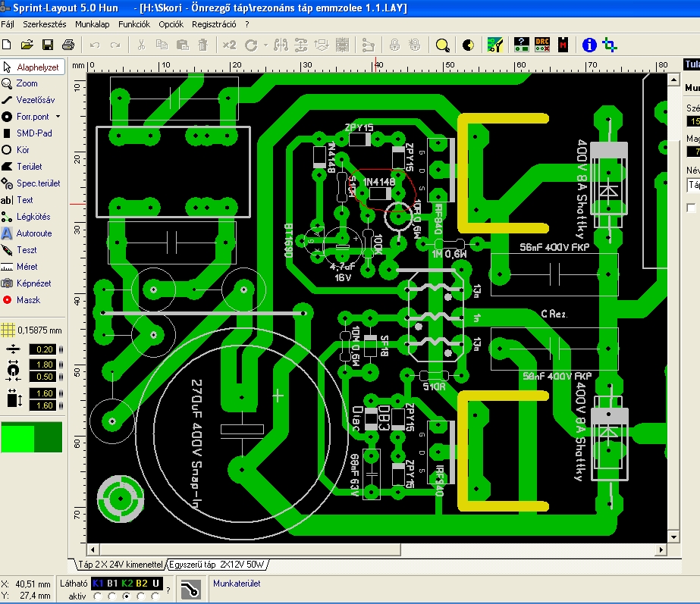Click the save diskette icon in toolbar
Viewport: 700px width, 604px height.
48,45
